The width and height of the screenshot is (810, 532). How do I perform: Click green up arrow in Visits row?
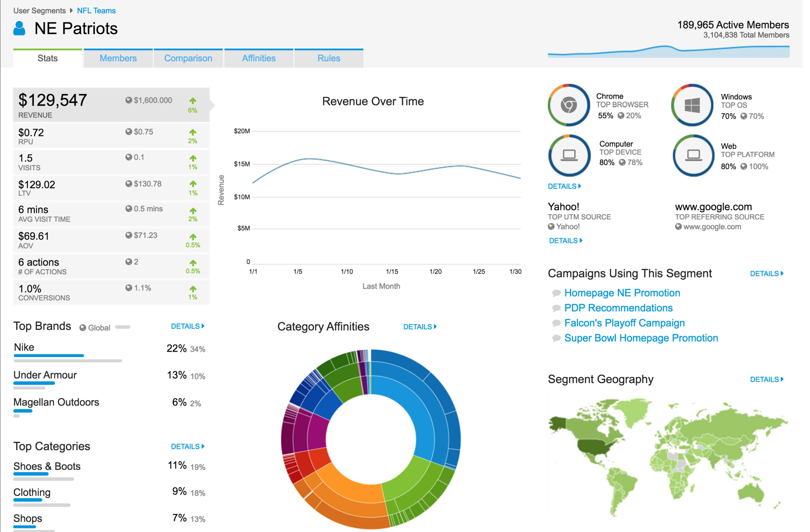coord(193,158)
